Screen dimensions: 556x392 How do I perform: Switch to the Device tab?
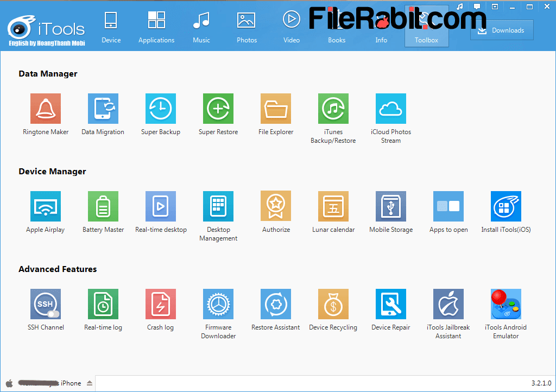click(111, 27)
